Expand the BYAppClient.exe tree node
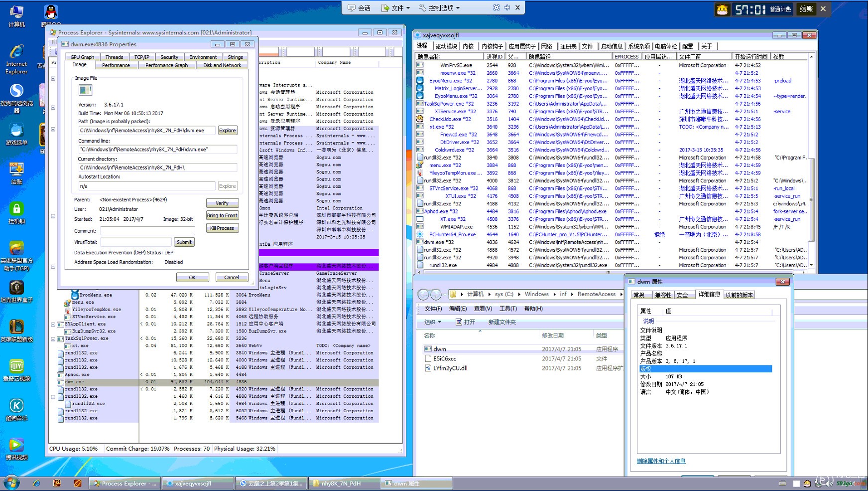Image resolution: width=868 pixels, height=491 pixels. [x=53, y=324]
